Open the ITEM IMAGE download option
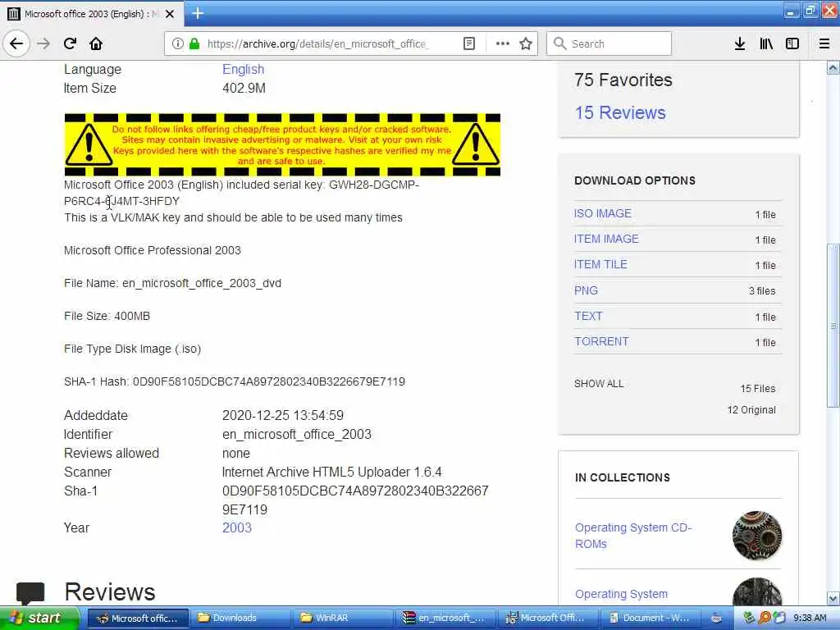The height and width of the screenshot is (630, 840). [606, 239]
